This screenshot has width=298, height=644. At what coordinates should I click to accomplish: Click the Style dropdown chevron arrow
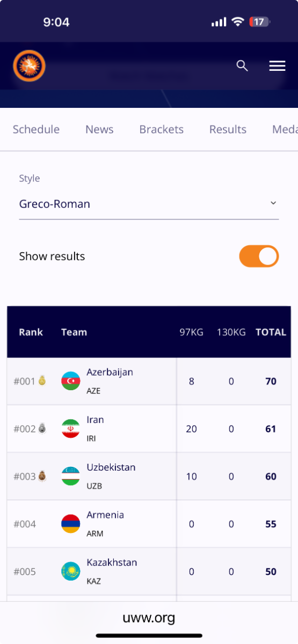[273, 203]
